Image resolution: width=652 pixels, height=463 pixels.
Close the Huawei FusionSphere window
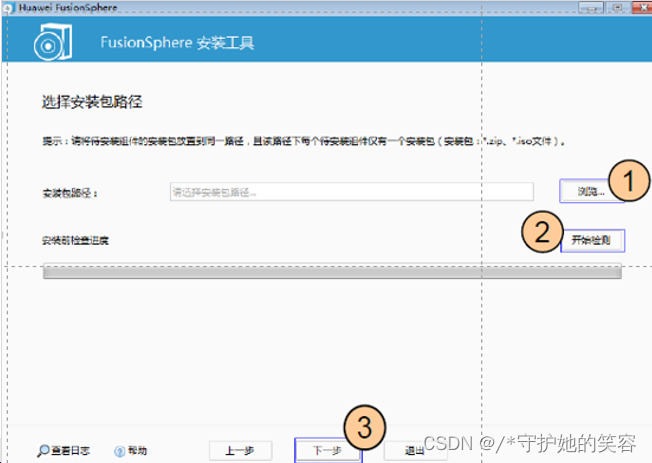pos(642,7)
